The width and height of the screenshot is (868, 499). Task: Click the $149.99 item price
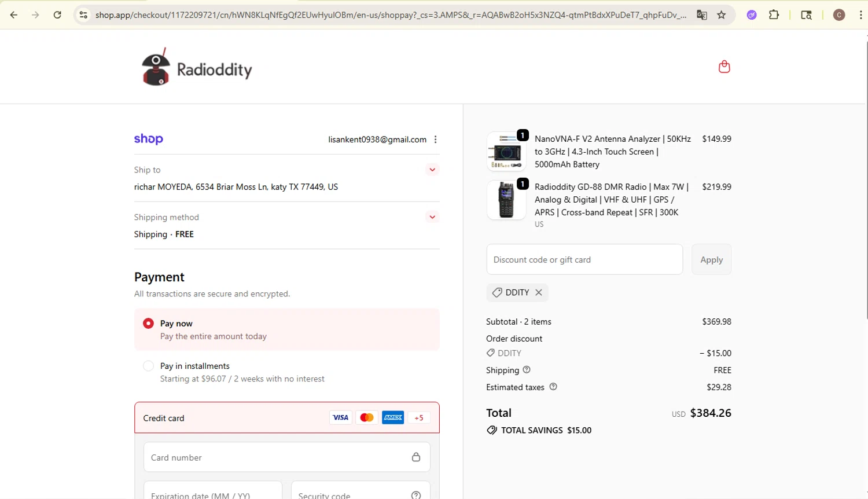click(716, 139)
